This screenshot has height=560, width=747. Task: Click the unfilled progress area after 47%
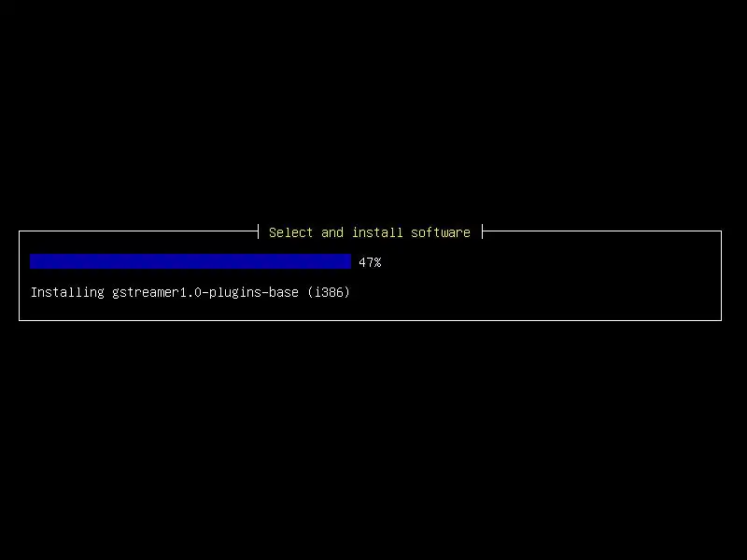(548, 261)
